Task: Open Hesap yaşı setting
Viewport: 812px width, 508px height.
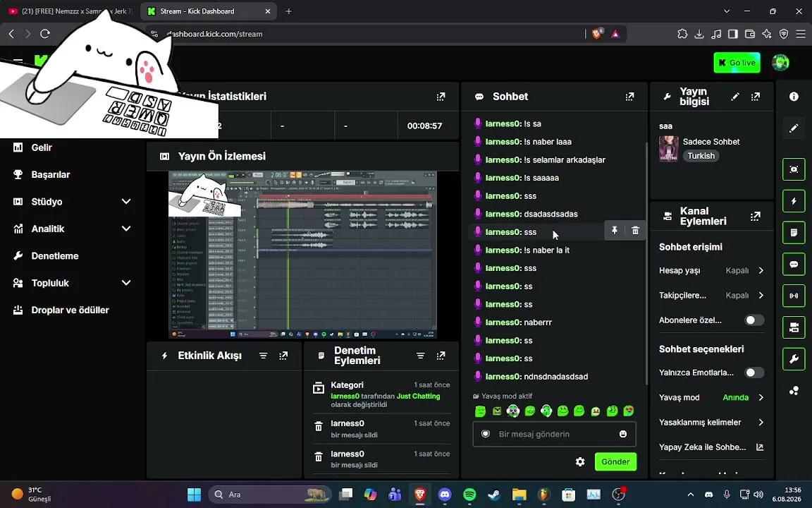Action: pos(711,271)
